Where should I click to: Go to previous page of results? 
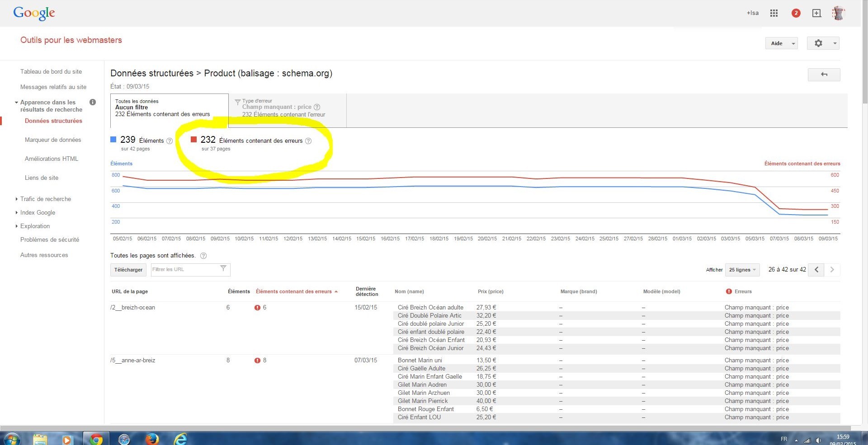816,270
